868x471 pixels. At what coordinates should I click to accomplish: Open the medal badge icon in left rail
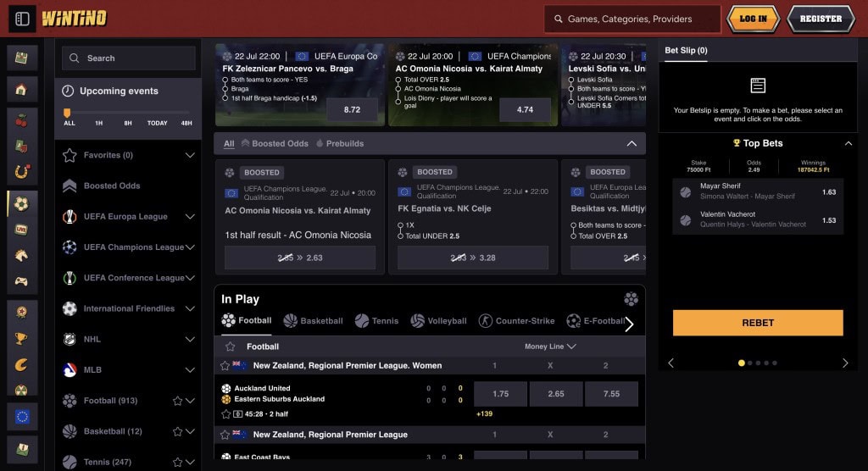(21, 312)
